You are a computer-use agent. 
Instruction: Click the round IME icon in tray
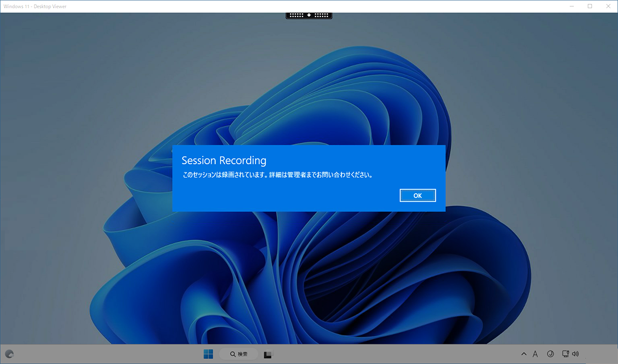tap(550, 354)
